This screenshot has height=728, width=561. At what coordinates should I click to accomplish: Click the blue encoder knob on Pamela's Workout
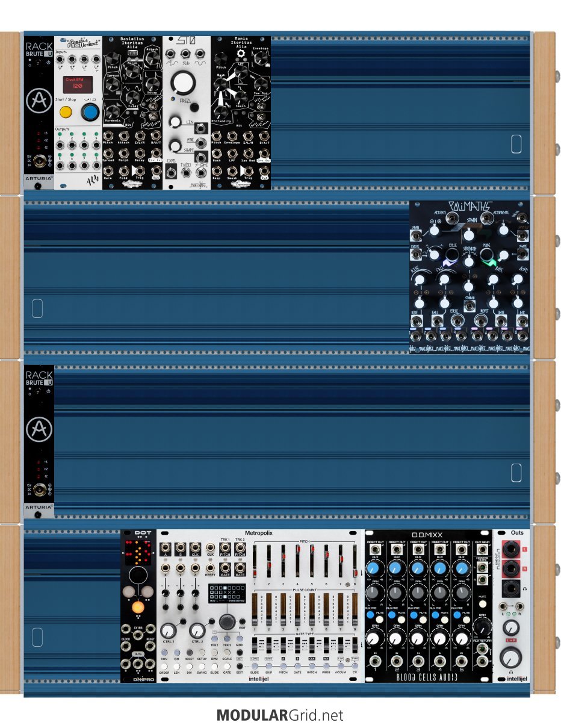(90, 112)
